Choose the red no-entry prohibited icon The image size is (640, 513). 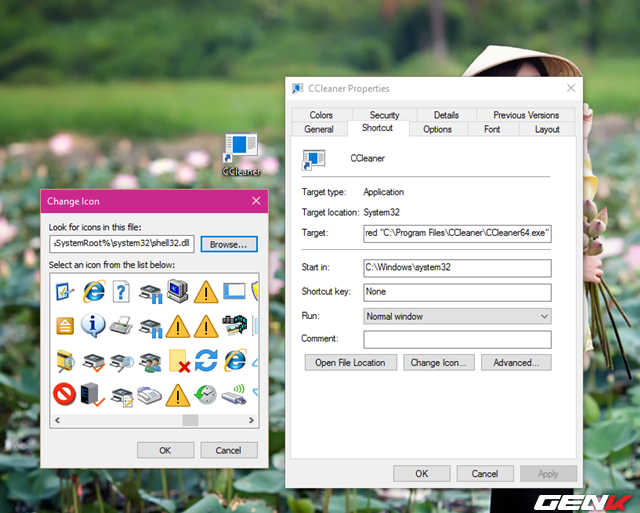(x=64, y=394)
